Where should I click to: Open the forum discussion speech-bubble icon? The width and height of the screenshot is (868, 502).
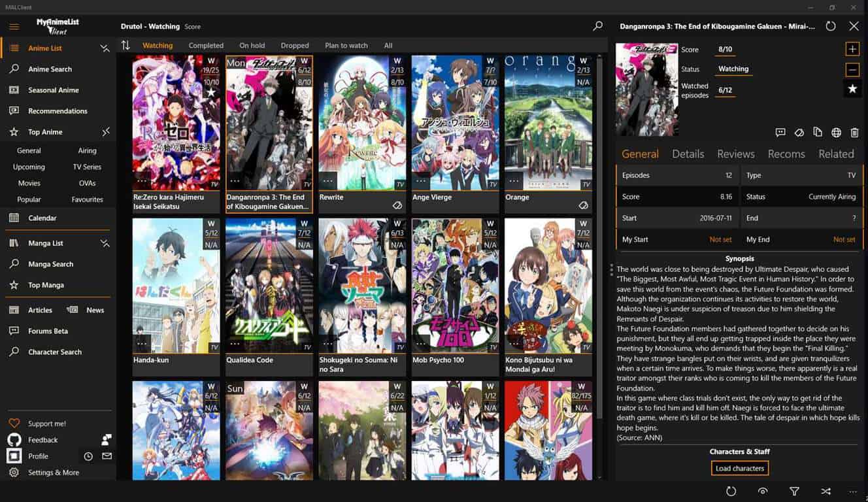pos(780,133)
